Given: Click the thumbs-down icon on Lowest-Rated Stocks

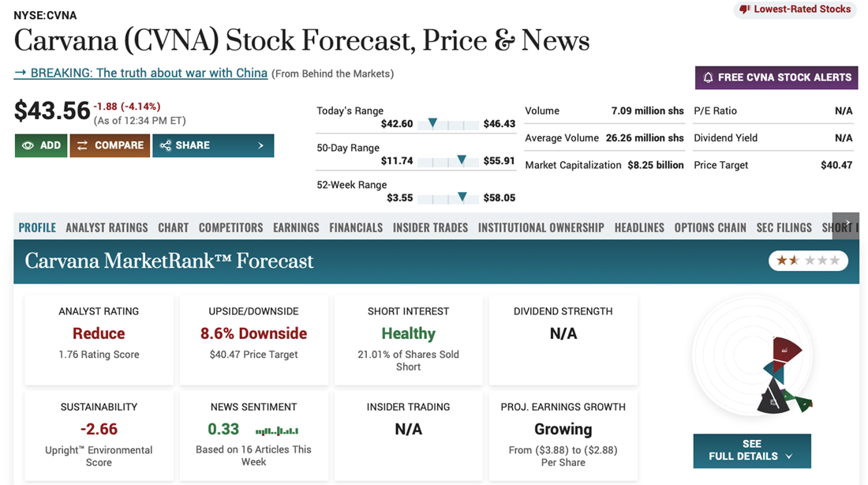Looking at the screenshot, I should [743, 9].
